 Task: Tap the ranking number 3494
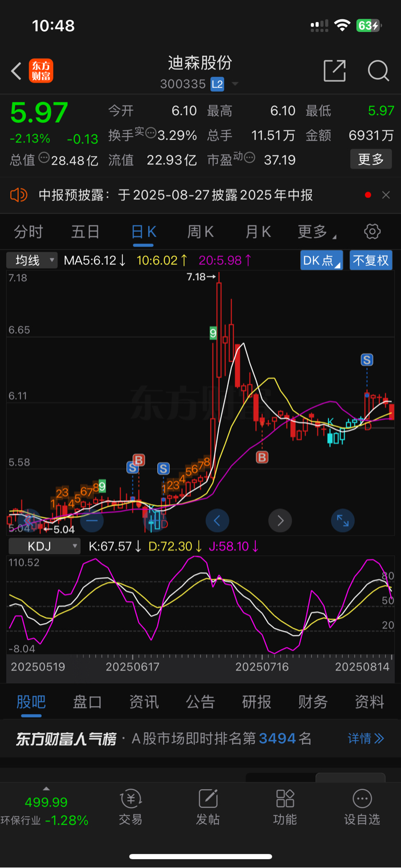(x=277, y=739)
